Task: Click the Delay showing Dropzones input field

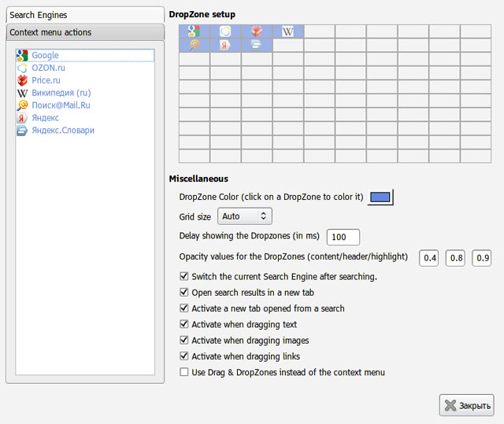Action: pyautogui.click(x=343, y=238)
